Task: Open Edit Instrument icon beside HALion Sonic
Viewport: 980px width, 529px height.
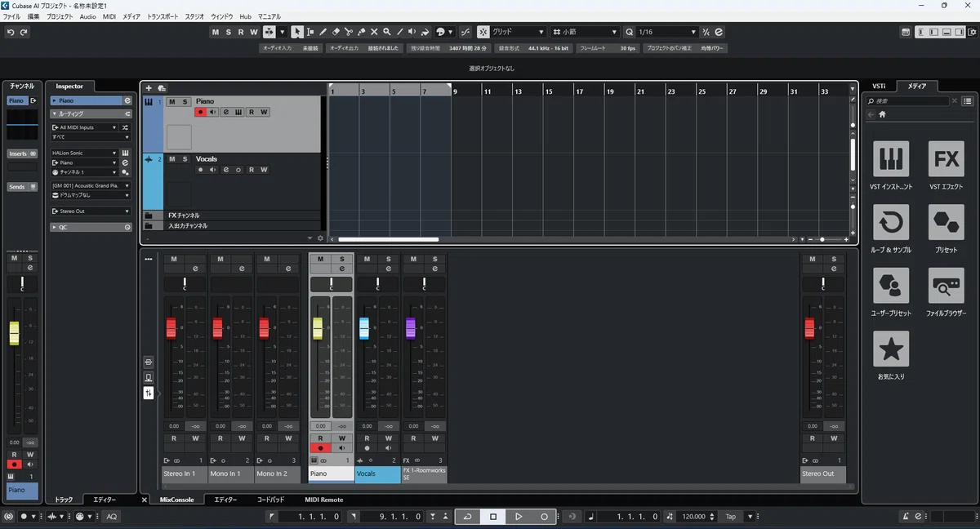Action: pos(125,153)
